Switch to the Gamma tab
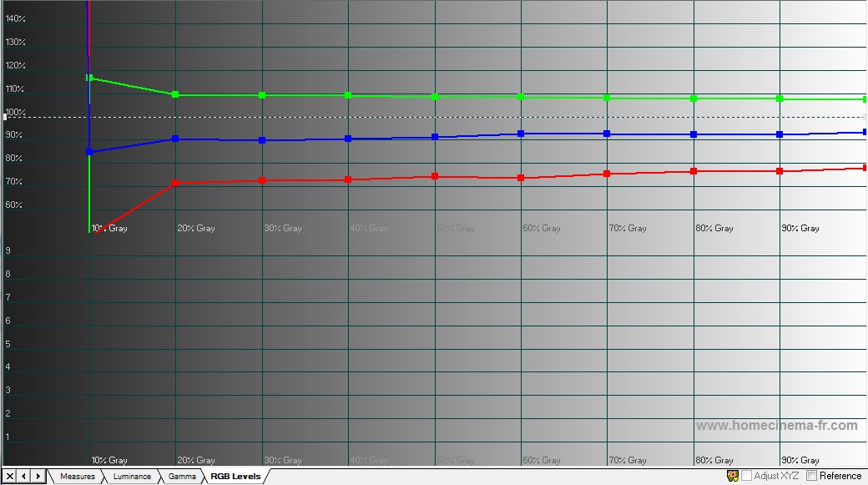This screenshot has width=868, height=485. point(182,476)
